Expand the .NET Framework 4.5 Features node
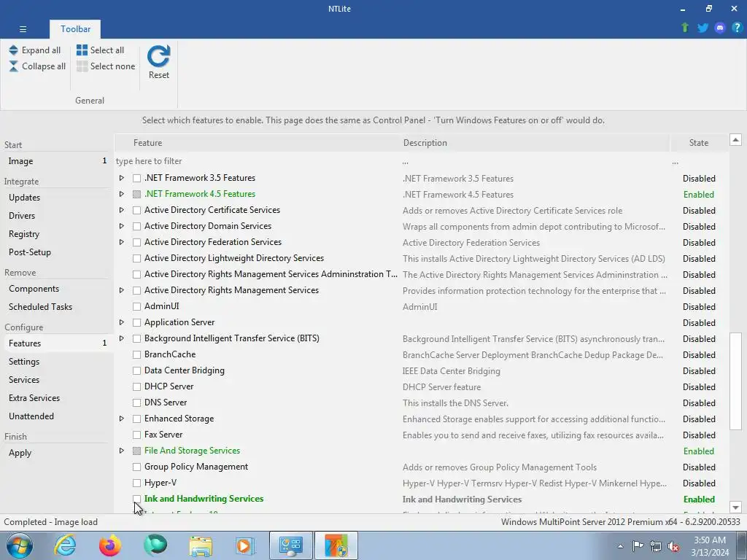 tap(122, 194)
